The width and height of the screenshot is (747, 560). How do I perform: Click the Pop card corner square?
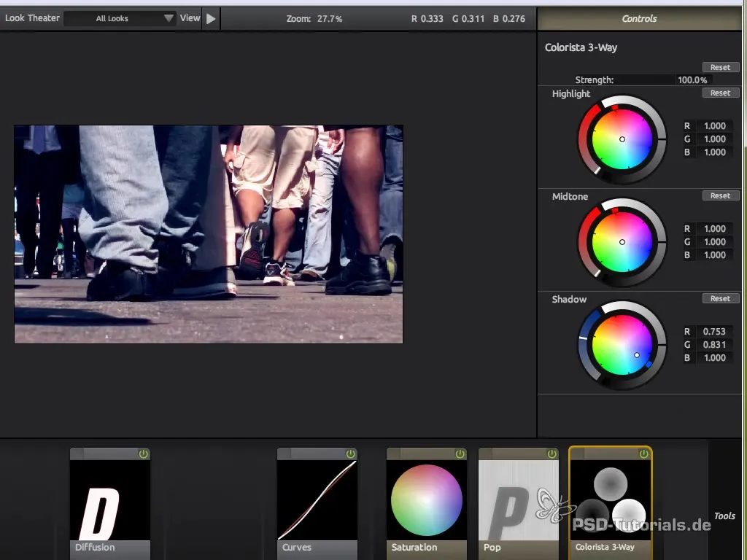[485, 454]
